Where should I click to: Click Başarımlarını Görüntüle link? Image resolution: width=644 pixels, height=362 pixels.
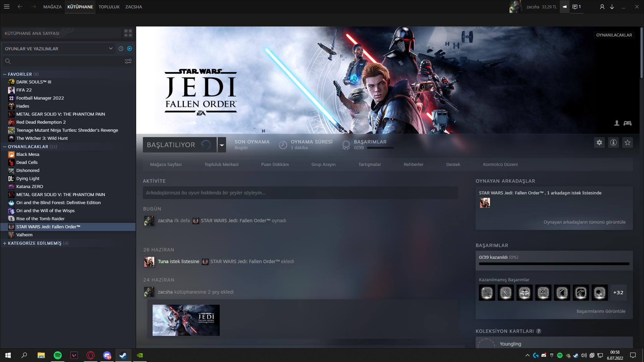[601, 311]
